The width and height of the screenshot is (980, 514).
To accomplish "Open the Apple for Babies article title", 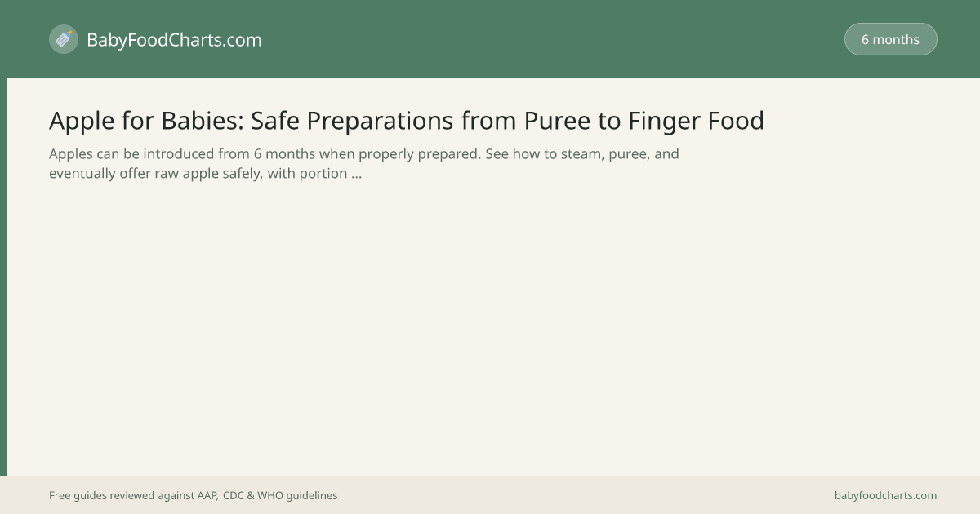I will [407, 121].
